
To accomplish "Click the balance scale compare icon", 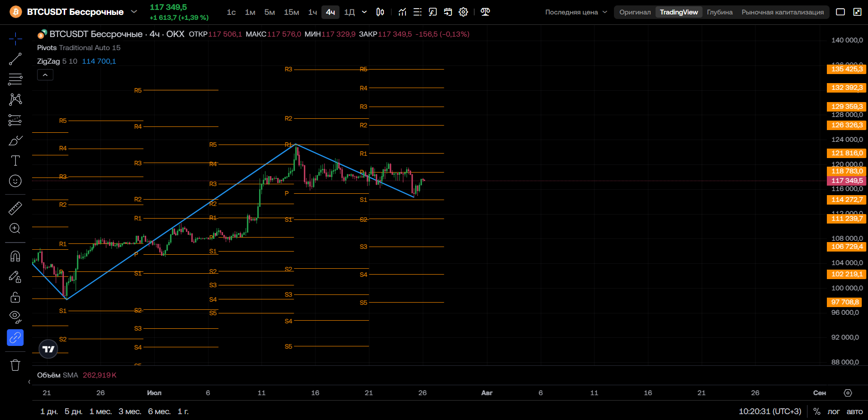I will tap(486, 12).
